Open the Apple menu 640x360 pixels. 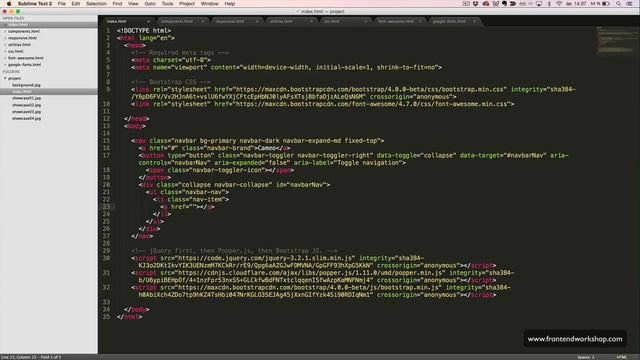point(9,4)
